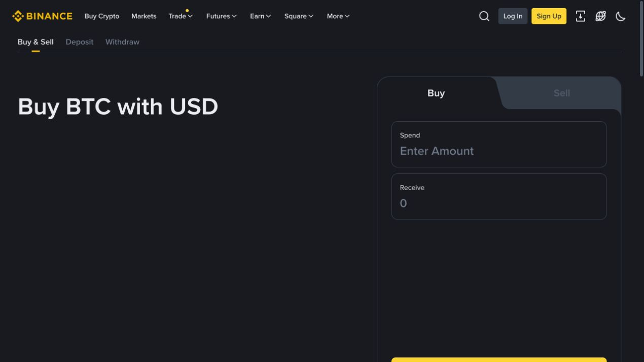644x362 pixels.
Task: Open the search magnifier icon
Action: [x=484, y=16]
